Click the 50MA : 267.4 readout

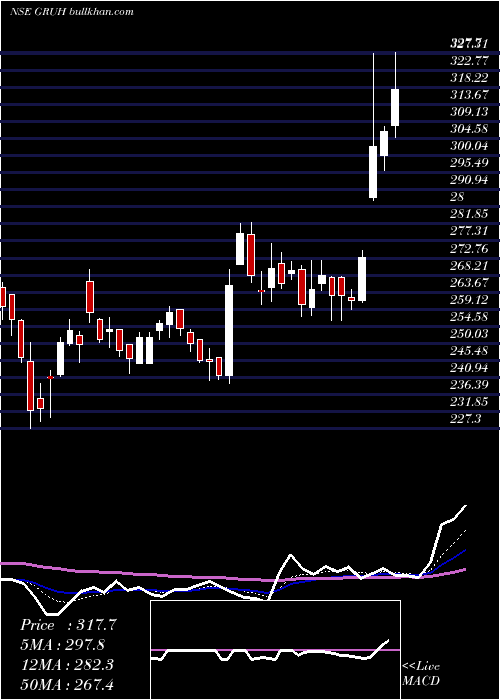[x=67, y=684]
